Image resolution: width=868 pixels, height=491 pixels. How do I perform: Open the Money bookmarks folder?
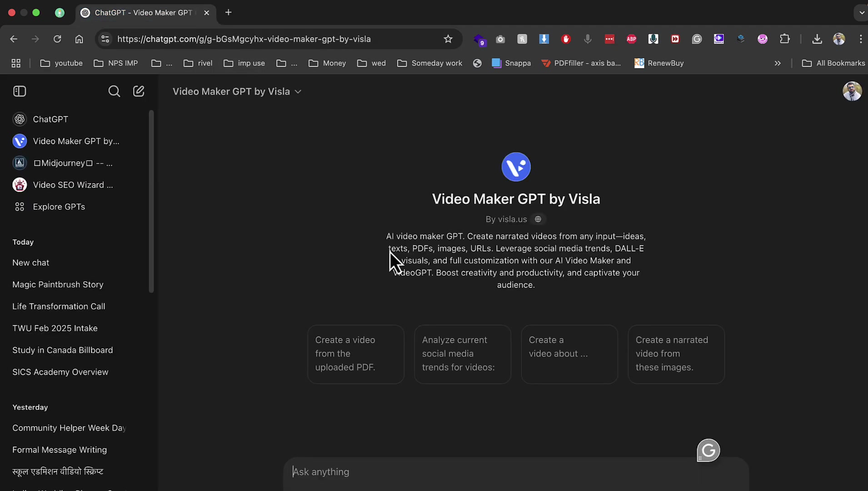pyautogui.click(x=327, y=63)
